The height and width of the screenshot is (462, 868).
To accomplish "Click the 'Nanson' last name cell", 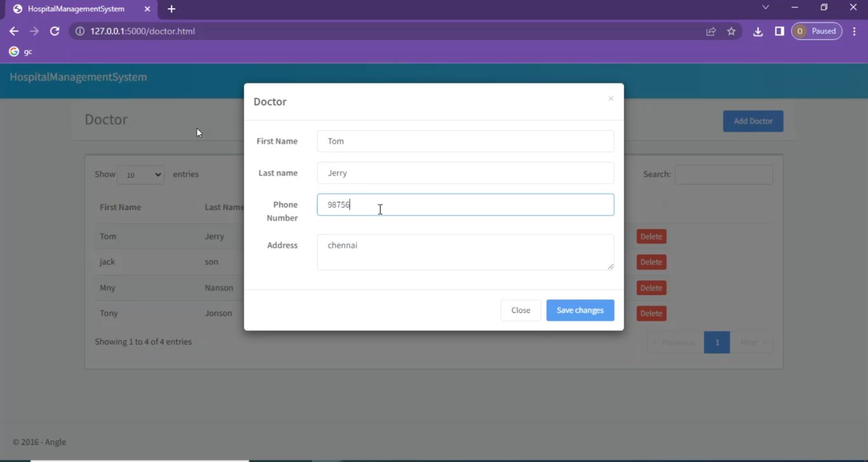I will pyautogui.click(x=219, y=288).
